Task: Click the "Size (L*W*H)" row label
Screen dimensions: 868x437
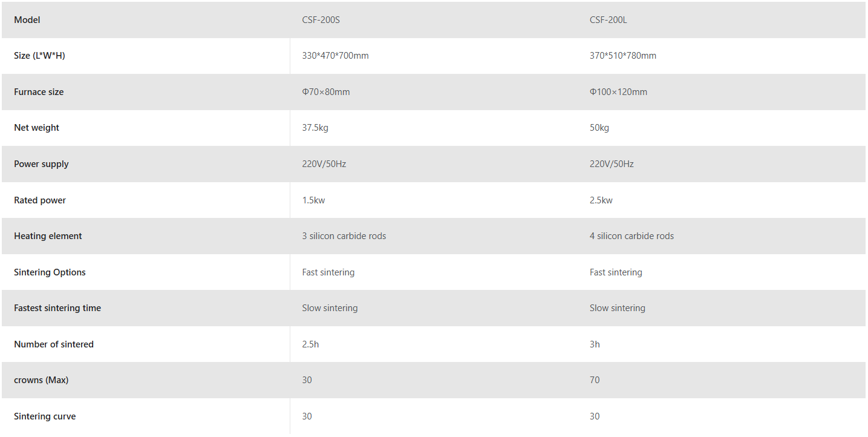Action: coord(39,56)
